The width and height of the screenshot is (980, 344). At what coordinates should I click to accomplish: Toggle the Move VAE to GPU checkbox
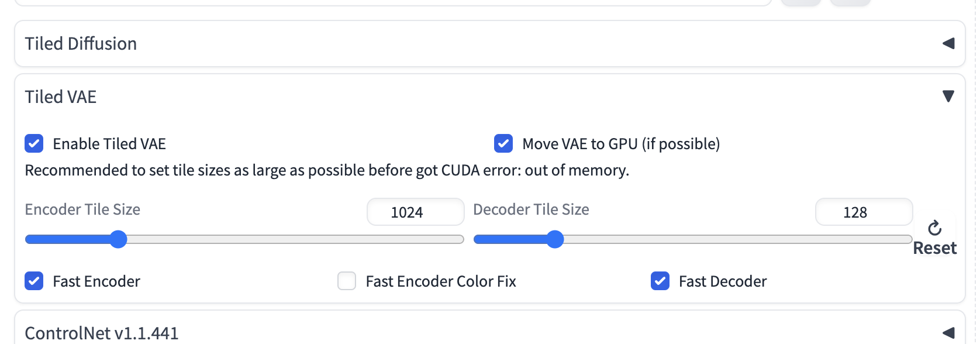click(x=503, y=143)
